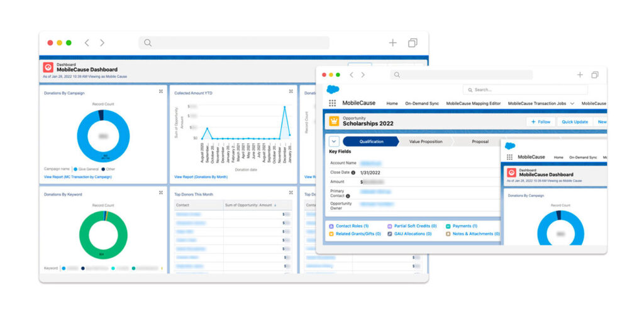Open the Home tab
Image resolution: width=644 pixels, height=319 pixels.
tap(392, 104)
